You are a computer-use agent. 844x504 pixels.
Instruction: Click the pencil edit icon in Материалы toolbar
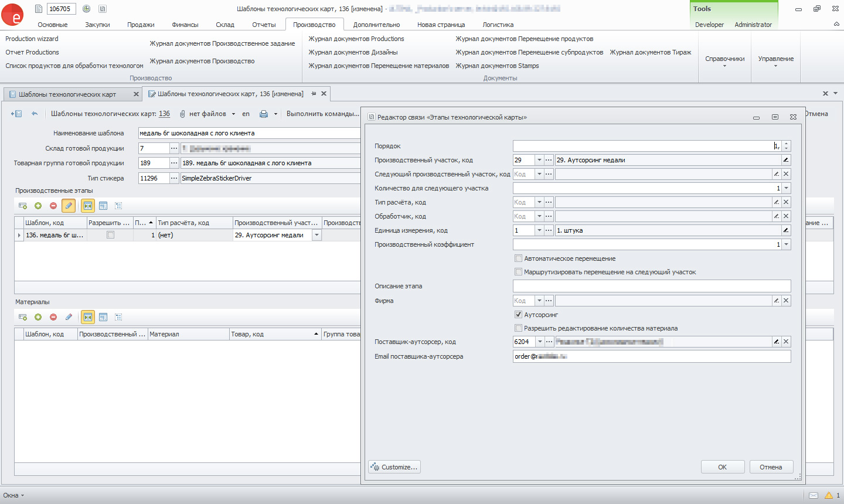point(69,317)
